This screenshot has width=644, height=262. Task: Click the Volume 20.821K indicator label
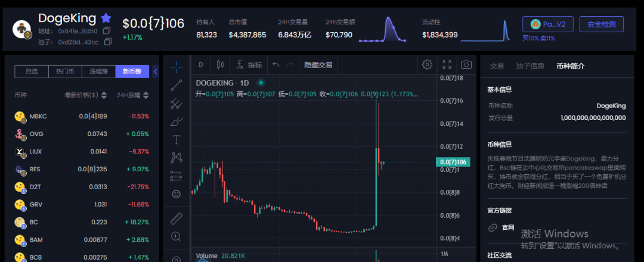pyautogui.click(x=221, y=256)
